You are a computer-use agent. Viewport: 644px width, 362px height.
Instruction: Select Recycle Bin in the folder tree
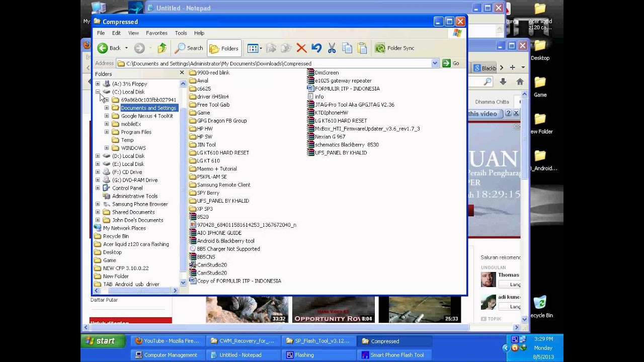(116, 236)
